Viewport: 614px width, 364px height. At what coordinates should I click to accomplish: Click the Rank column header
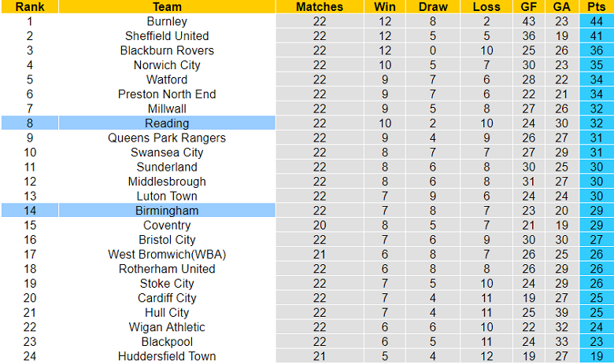(x=30, y=7)
